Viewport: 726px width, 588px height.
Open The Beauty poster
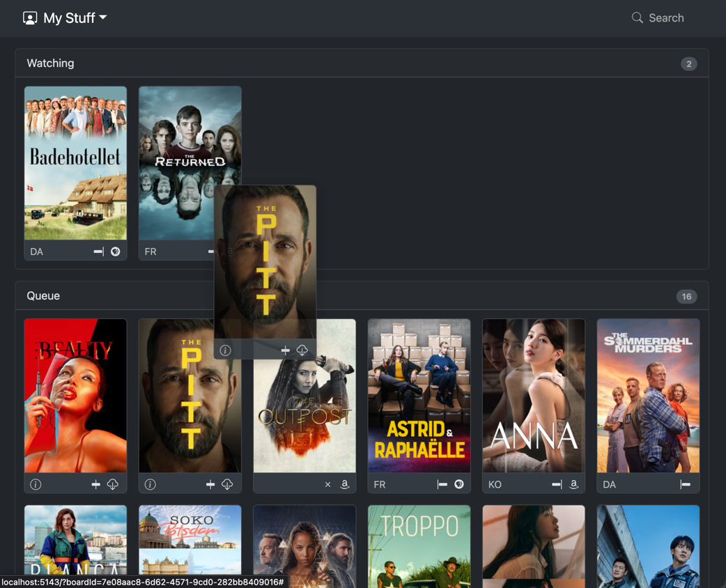pos(75,396)
